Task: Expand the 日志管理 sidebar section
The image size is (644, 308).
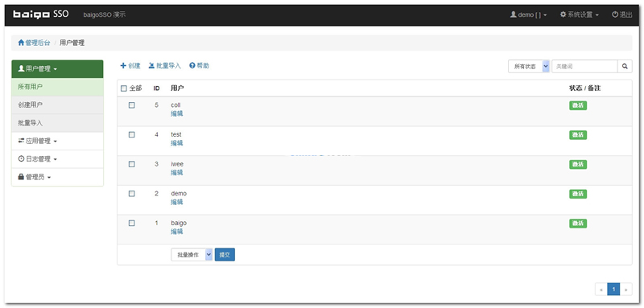Action: tap(57, 159)
